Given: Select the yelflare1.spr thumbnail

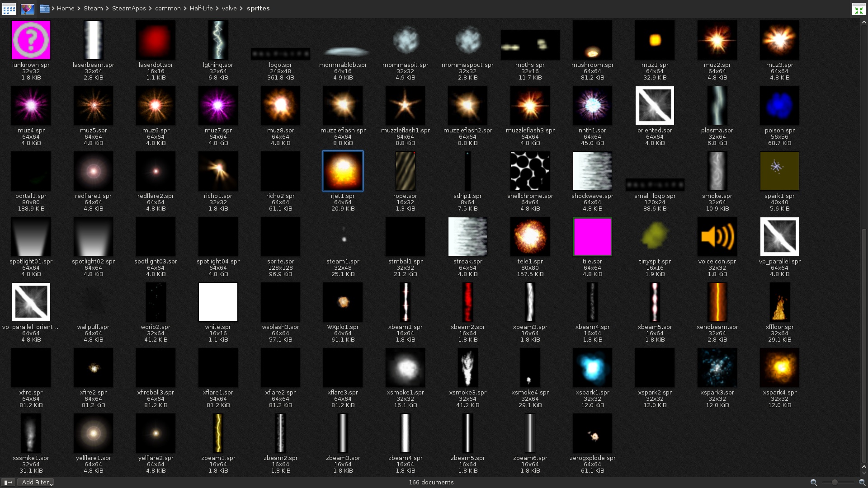Looking at the screenshot, I should [93, 433].
